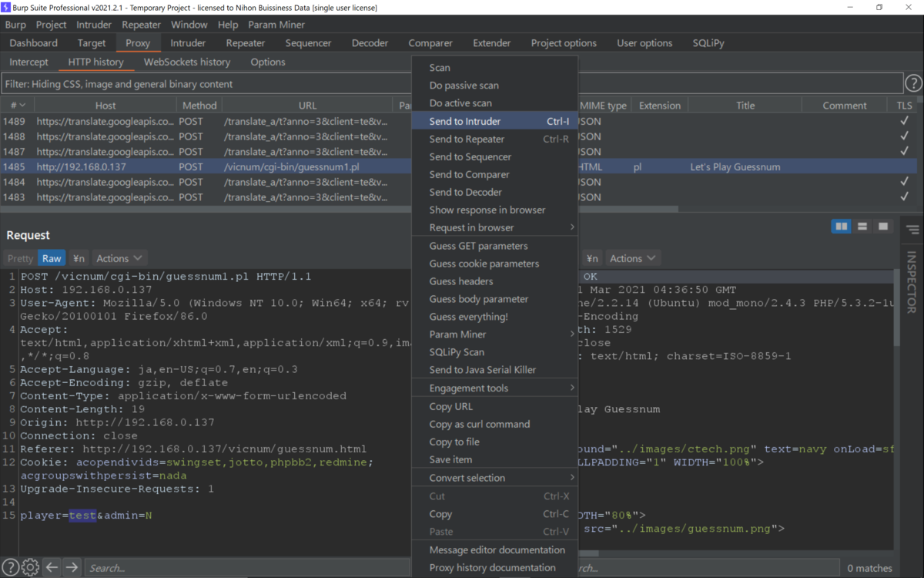Screen dimensions: 924x578
Task: Select Copy as curl command
Action: click(494, 424)
